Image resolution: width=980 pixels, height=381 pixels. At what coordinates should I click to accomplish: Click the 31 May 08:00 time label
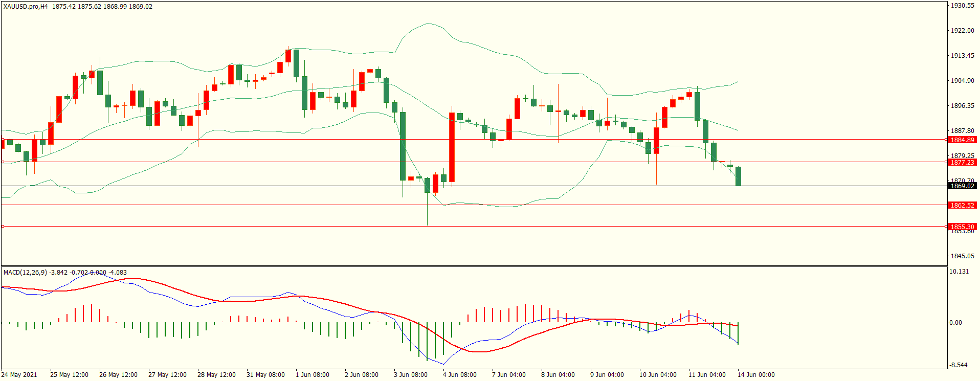click(265, 375)
